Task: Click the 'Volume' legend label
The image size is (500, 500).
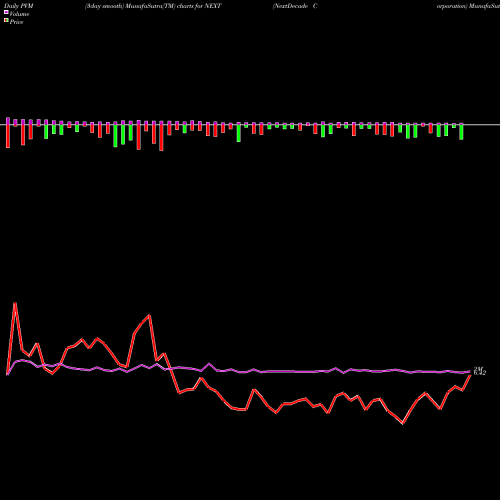Action: (x=19, y=14)
